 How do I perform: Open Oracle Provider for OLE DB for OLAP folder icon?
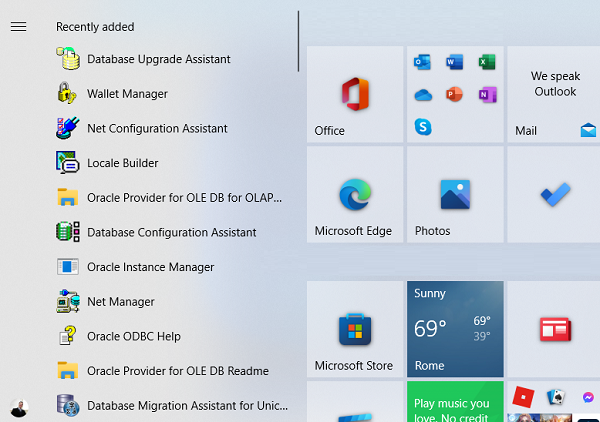click(68, 197)
